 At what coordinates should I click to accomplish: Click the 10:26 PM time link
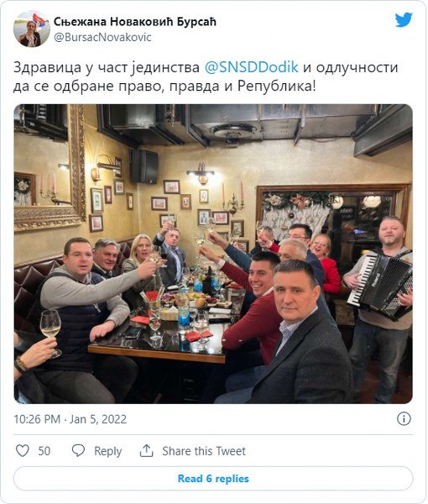coord(37,419)
